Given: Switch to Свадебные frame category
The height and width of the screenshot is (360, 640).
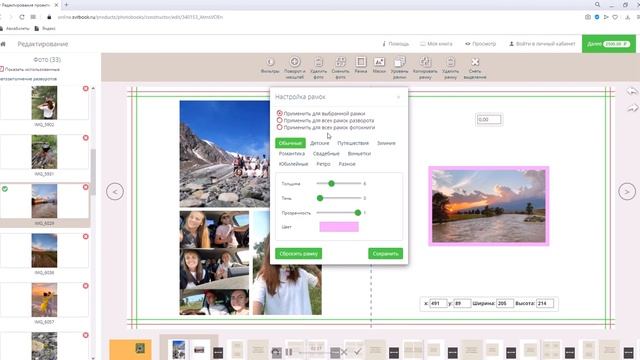Looking at the screenshot, I should tap(326, 153).
